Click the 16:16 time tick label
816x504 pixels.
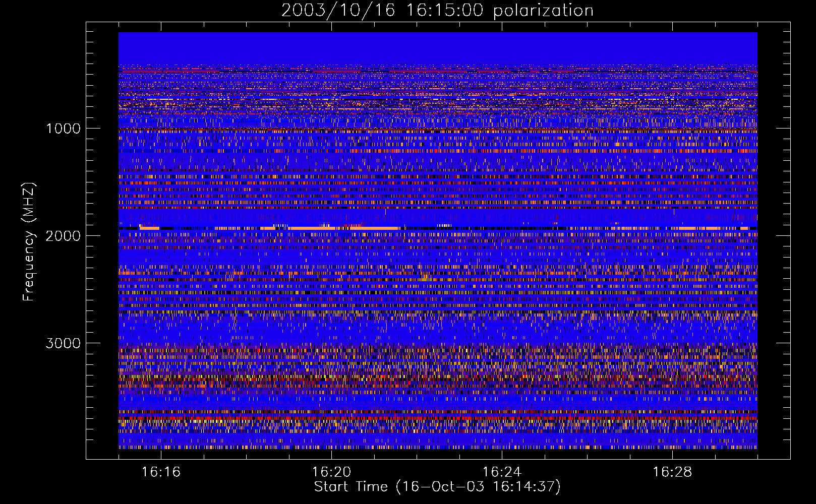pyautogui.click(x=161, y=472)
